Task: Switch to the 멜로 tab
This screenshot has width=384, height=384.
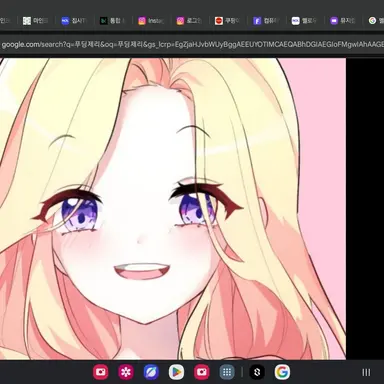Action: pyautogui.click(x=304, y=21)
